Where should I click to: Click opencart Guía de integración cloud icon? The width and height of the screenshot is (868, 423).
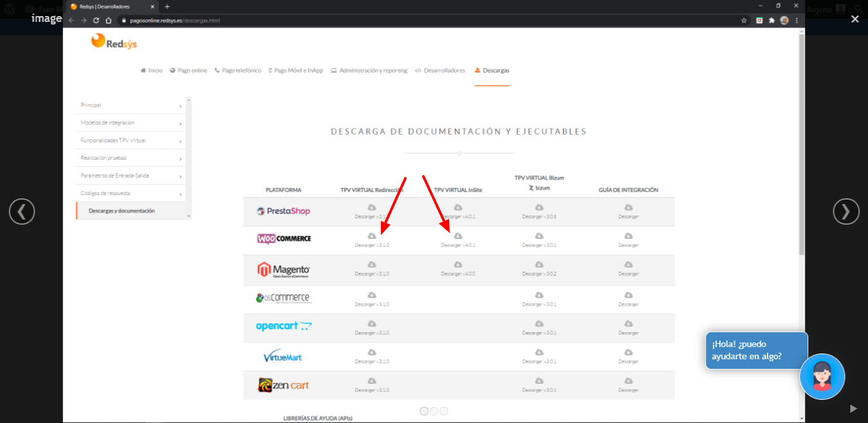point(629,324)
